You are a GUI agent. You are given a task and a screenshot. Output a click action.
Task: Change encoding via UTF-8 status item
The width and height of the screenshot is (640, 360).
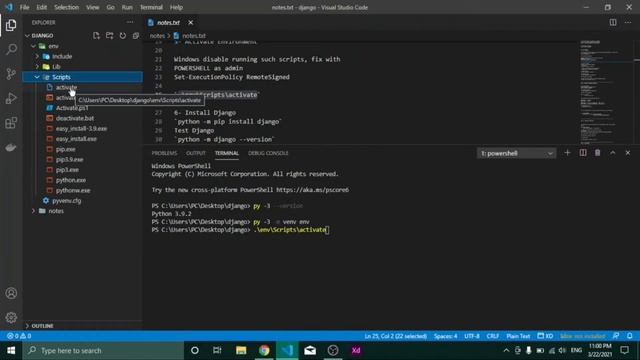click(472, 336)
